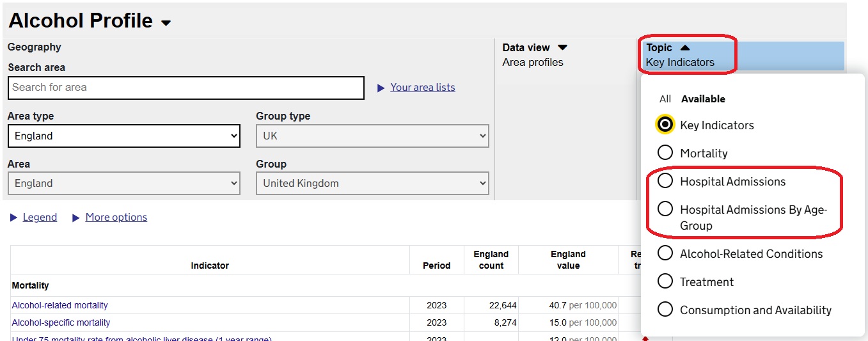Click the Search for area input field

coord(186,88)
